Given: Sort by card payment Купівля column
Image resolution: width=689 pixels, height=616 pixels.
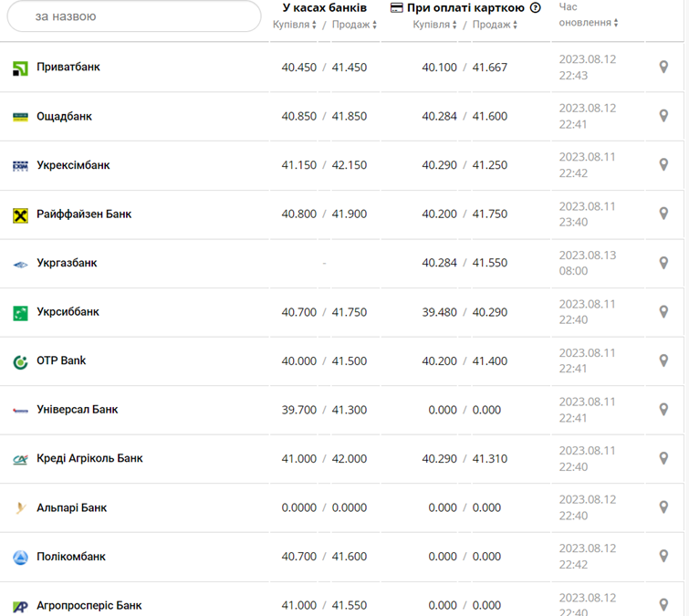Looking at the screenshot, I should pyautogui.click(x=435, y=25).
